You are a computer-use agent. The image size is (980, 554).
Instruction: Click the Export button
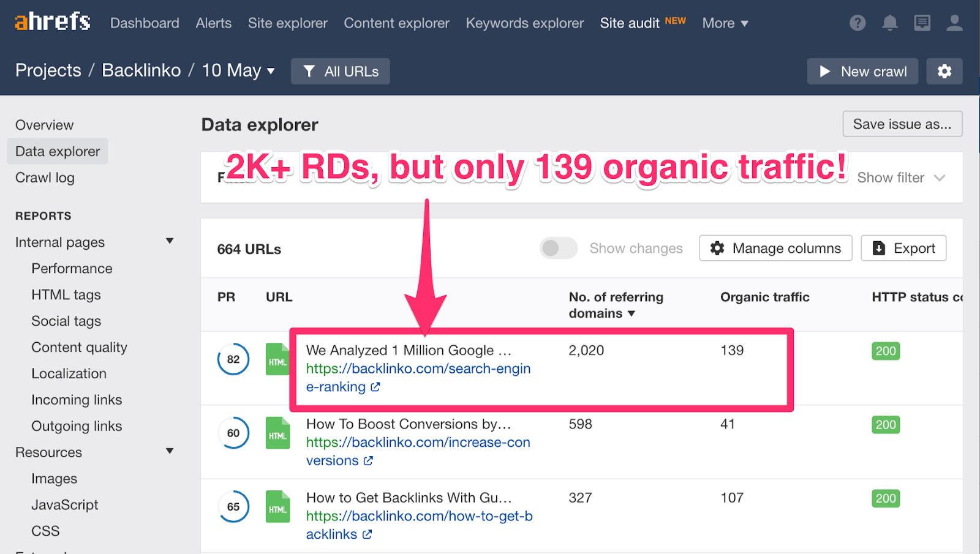click(903, 248)
